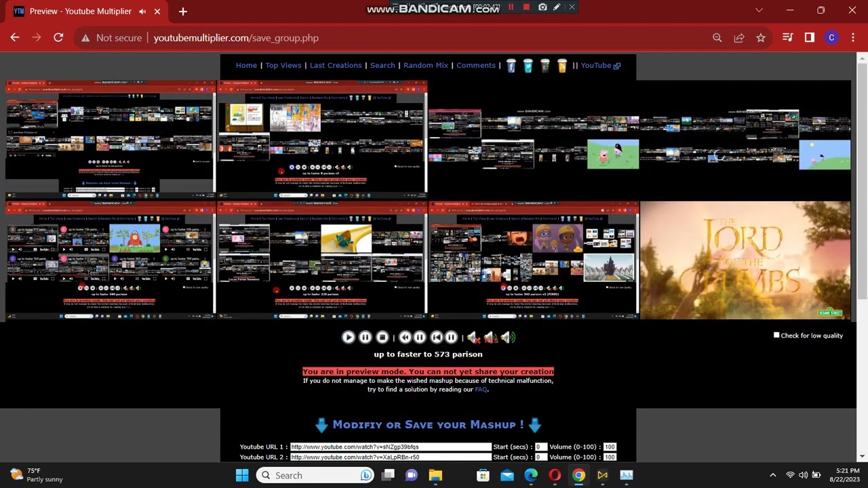Open the external YouTube link

pos(601,65)
